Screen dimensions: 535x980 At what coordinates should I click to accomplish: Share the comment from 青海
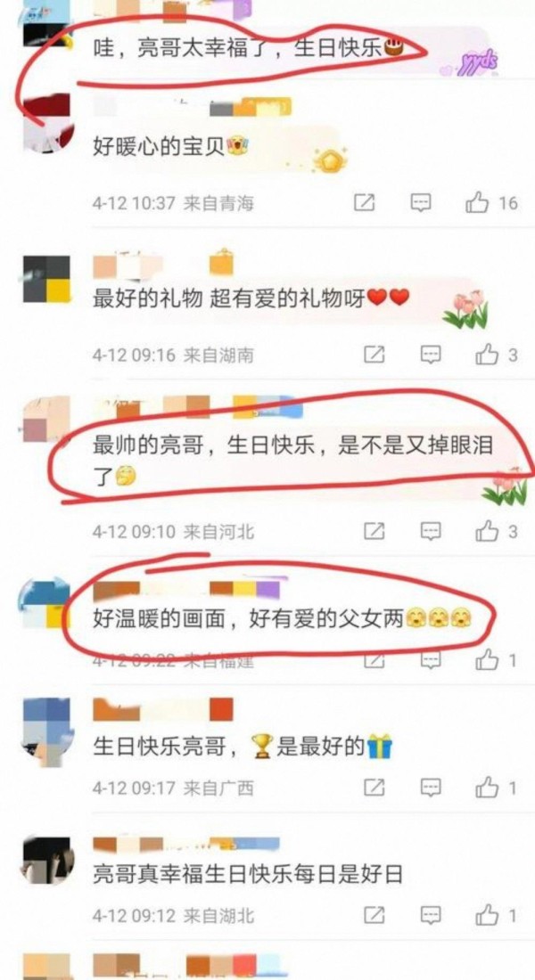[364, 202]
